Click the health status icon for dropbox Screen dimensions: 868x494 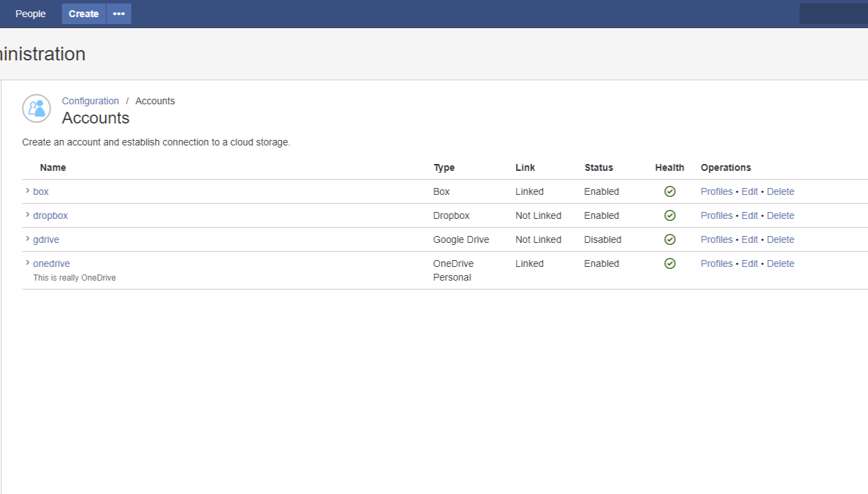(x=669, y=215)
